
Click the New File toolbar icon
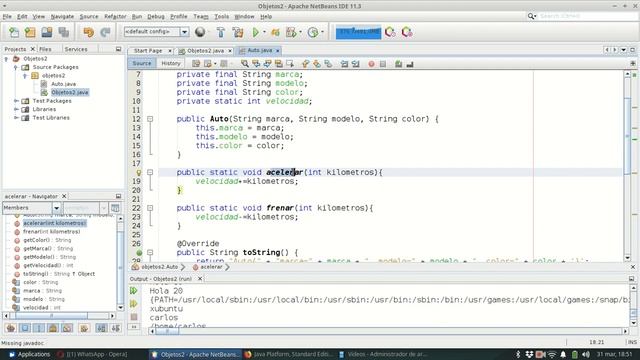(x=14, y=32)
